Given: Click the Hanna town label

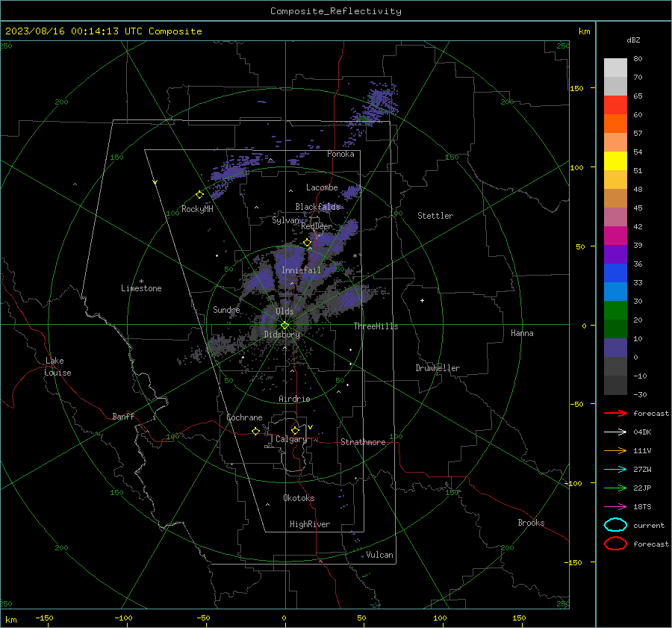Looking at the screenshot, I should pos(522,333).
